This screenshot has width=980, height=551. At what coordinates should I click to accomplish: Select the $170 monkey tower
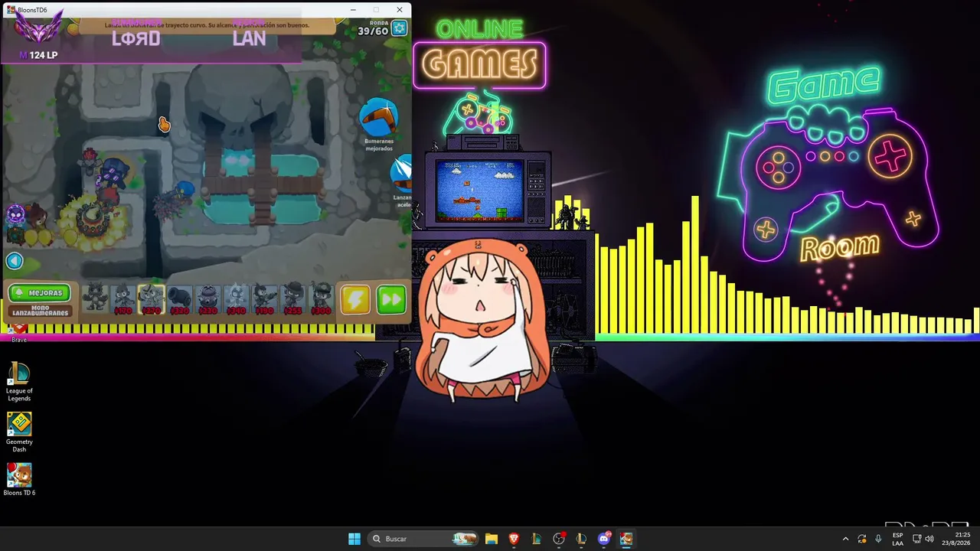122,298
